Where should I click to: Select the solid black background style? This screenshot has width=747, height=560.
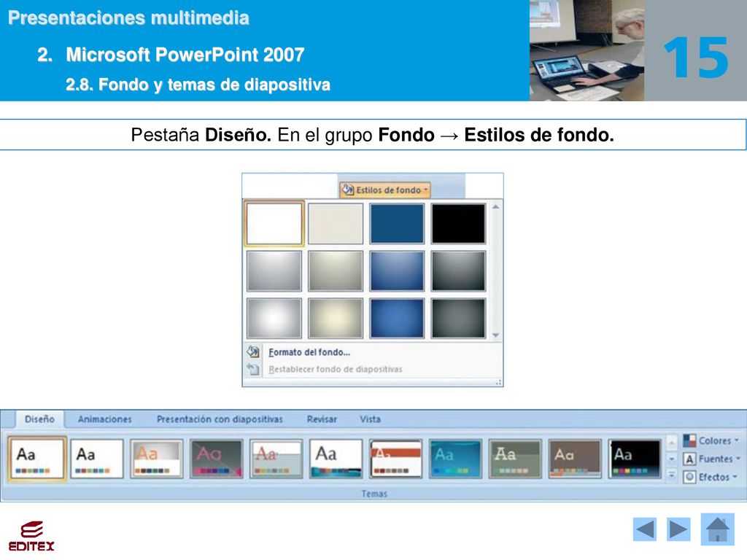pos(458,223)
